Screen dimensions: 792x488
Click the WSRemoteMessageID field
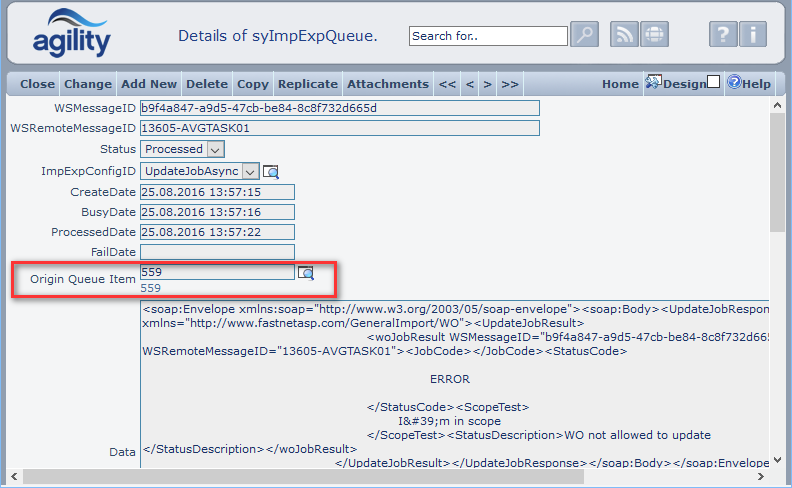click(339, 128)
